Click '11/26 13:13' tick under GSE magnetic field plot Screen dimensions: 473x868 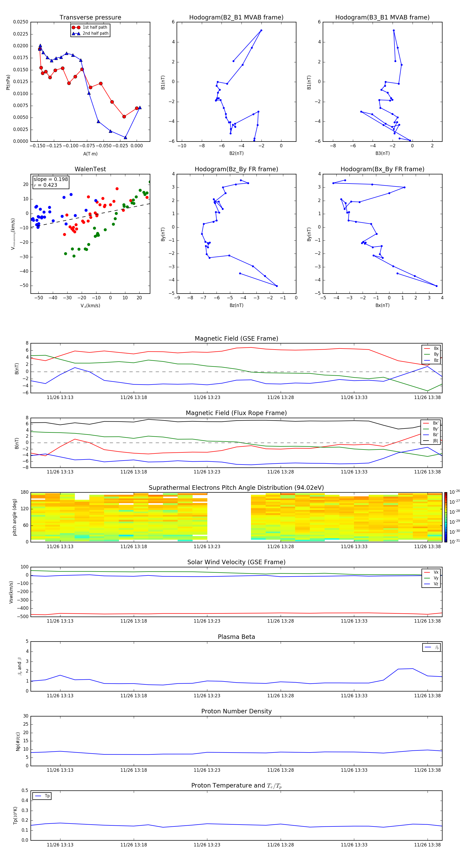point(60,398)
